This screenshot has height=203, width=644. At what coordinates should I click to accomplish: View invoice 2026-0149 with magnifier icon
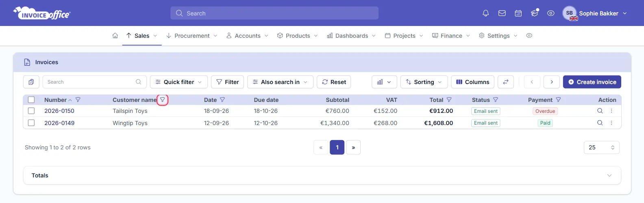(x=600, y=123)
